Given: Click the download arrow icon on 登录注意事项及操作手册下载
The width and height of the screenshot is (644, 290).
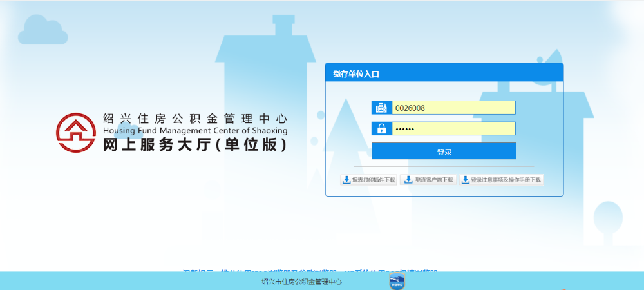Looking at the screenshot, I should (x=465, y=180).
